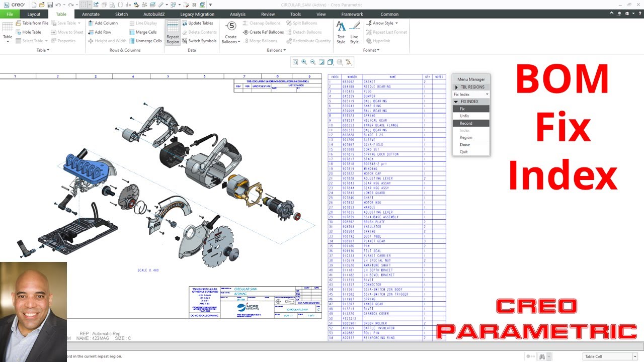This screenshot has width=644, height=362.
Task: Click the Open folder icon in quick access toolbar
Action: 42,5
